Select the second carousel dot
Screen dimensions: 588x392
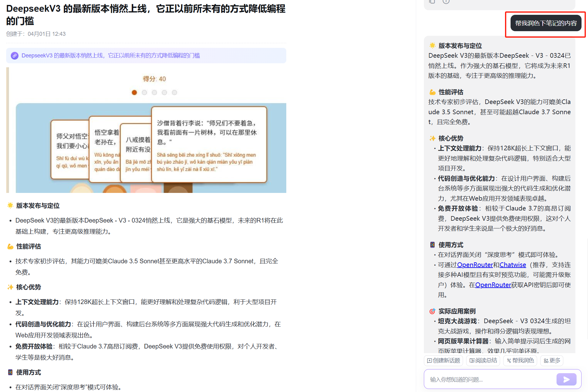[144, 93]
